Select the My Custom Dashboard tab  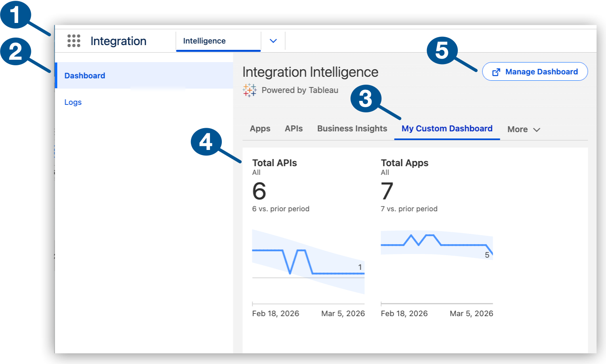447,128
